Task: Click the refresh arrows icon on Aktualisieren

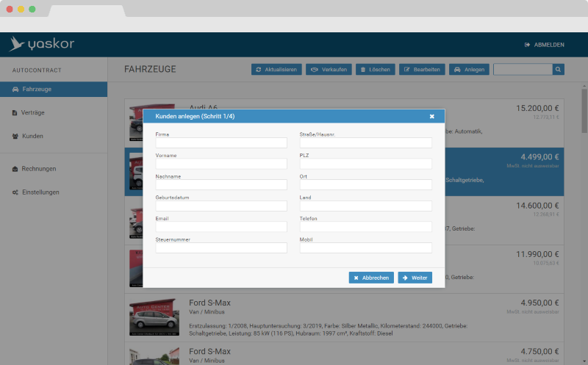Action: click(259, 69)
